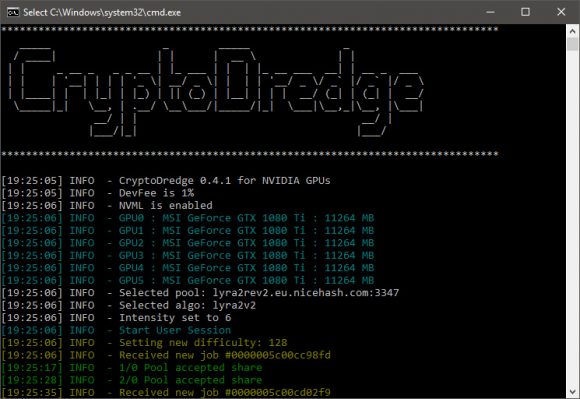Click the selected pool nicehash address
The image size is (580, 399).
click(x=306, y=293)
